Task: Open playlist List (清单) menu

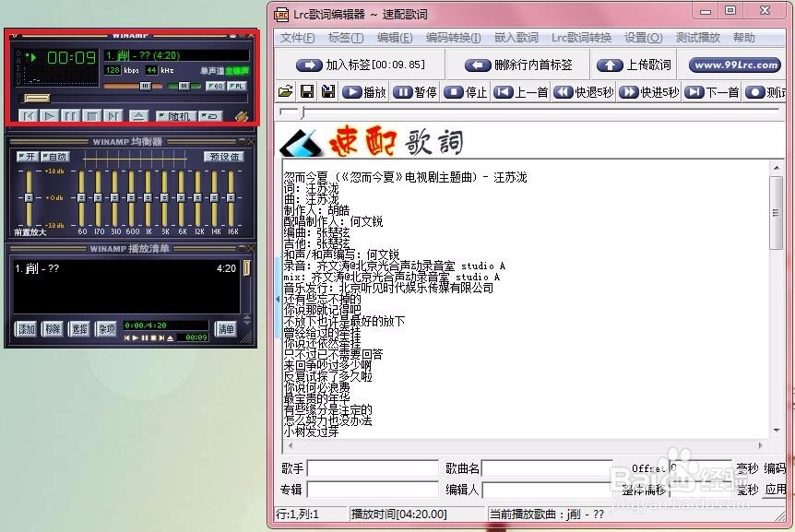Action: pyautogui.click(x=226, y=329)
